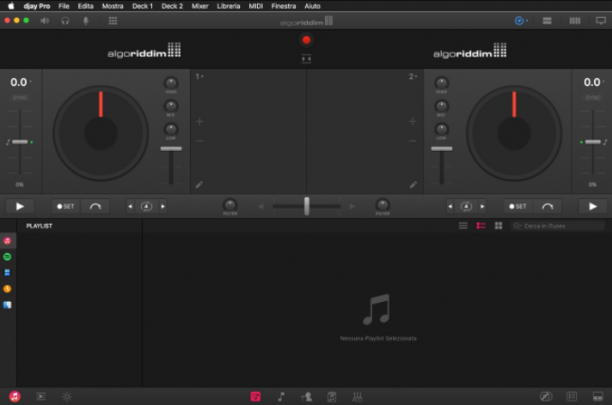Expand the deck 1 waveform number dropdown
This screenshot has width=612, height=405.
click(x=199, y=76)
